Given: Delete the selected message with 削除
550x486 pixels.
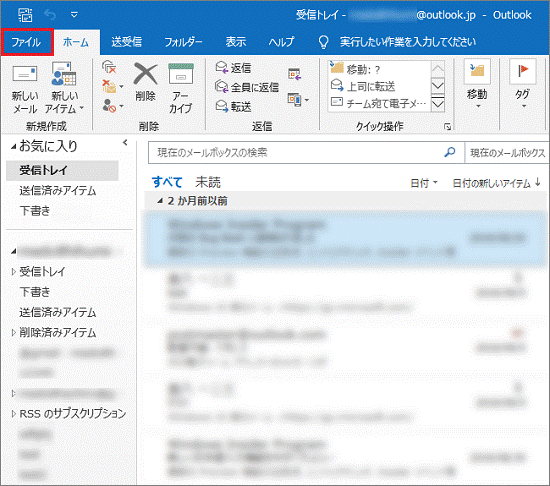Looking at the screenshot, I should pos(146,82).
